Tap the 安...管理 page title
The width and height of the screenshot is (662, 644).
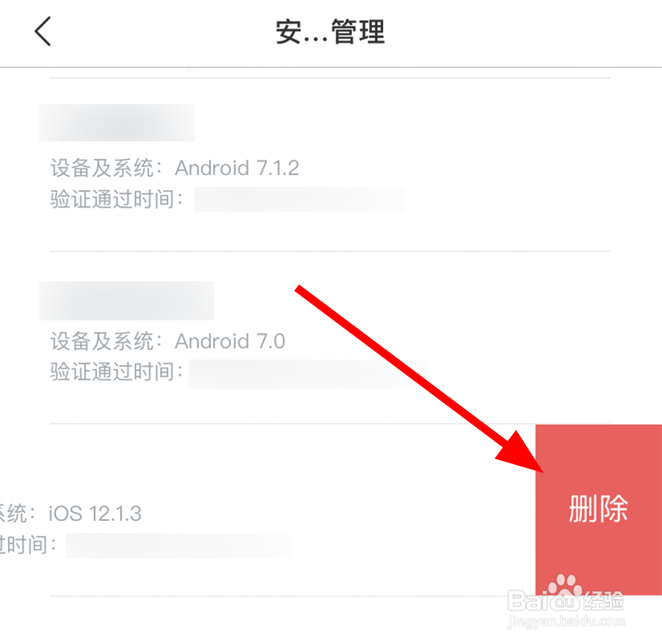click(x=330, y=32)
